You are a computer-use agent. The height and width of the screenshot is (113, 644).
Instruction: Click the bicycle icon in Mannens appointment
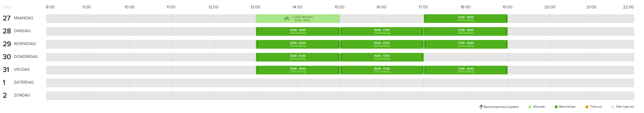[286, 18]
